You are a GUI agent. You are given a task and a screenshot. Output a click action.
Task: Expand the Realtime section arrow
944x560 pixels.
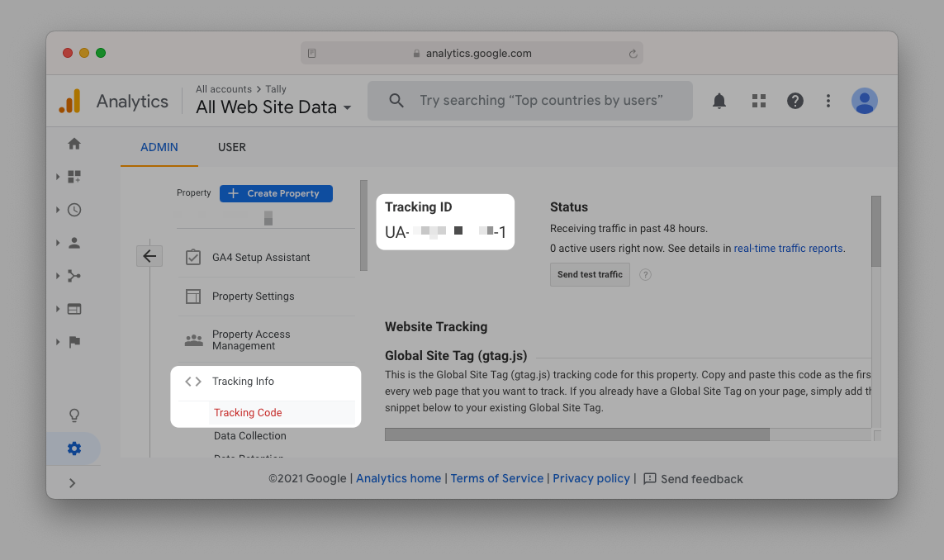pyautogui.click(x=58, y=210)
